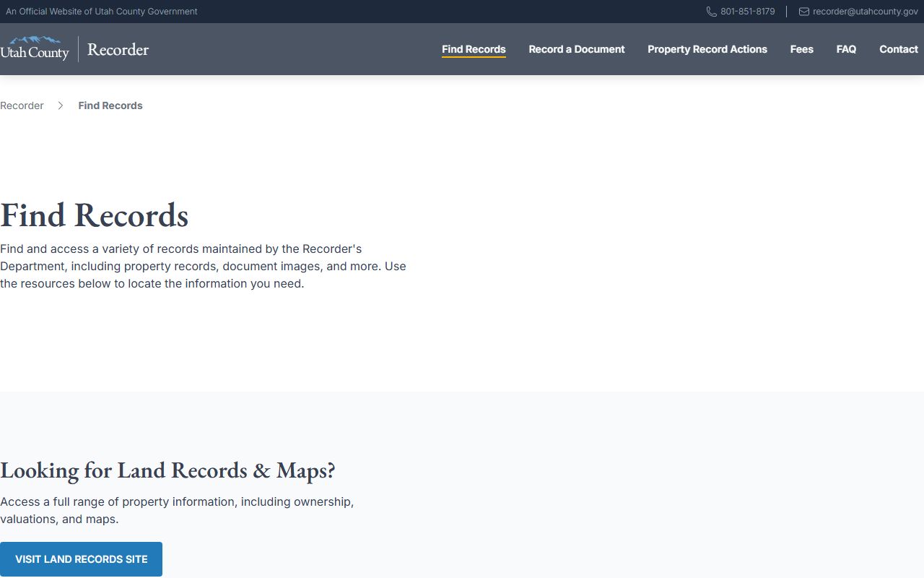Click the phone icon in the top bar
This screenshot has width=924, height=578.
[711, 12]
